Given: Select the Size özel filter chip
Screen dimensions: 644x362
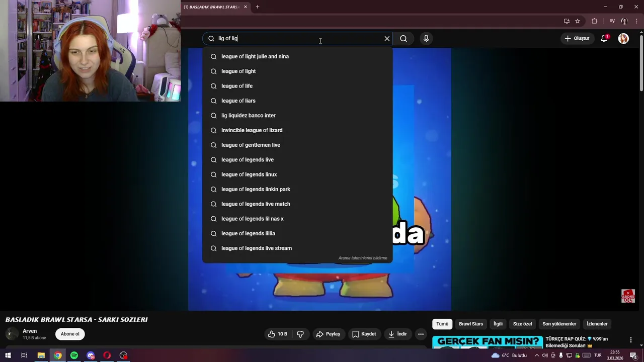Looking at the screenshot, I should coord(523,324).
